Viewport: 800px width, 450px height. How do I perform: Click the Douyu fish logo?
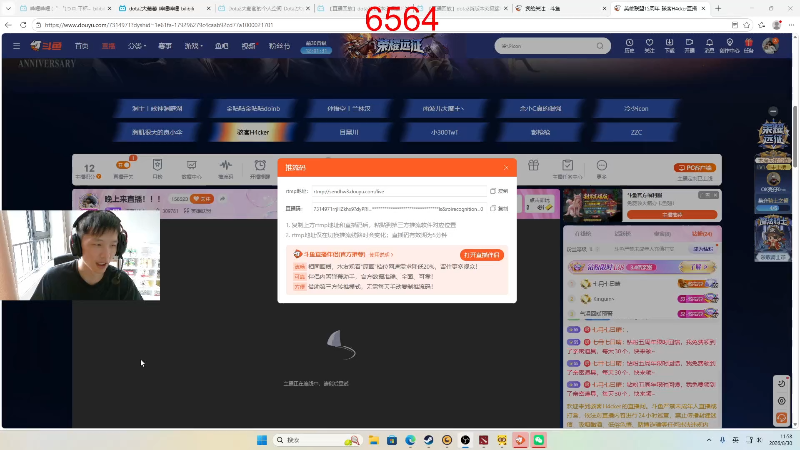click(x=46, y=46)
